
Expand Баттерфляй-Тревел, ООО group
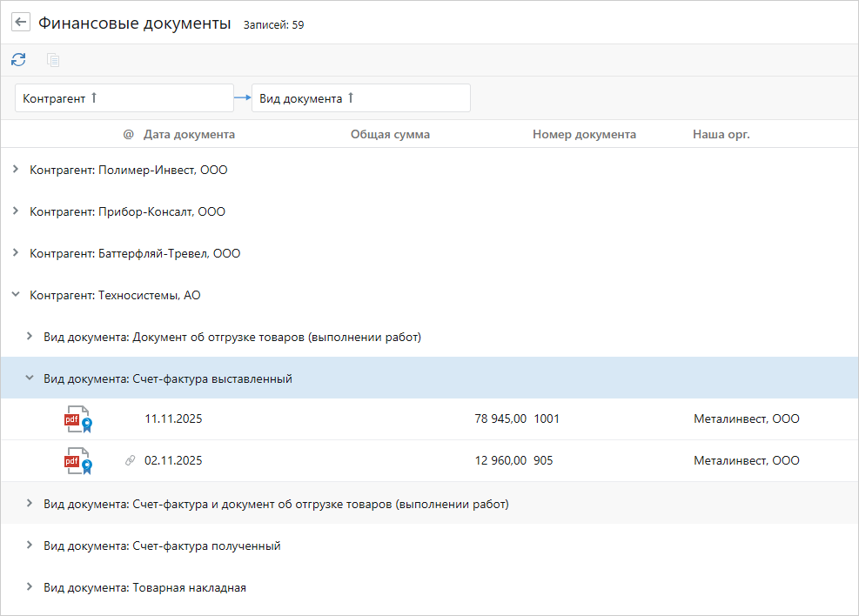16,253
